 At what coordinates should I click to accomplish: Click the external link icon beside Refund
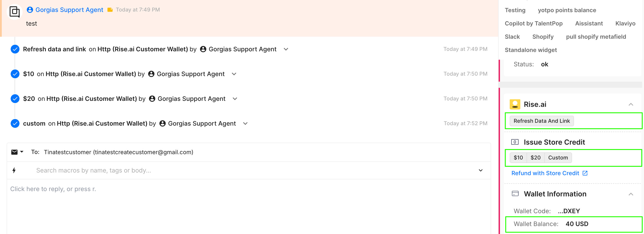tap(585, 173)
